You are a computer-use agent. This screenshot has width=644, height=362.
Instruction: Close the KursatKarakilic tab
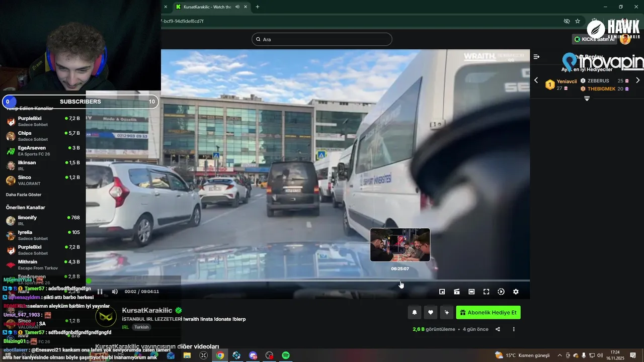point(246,7)
